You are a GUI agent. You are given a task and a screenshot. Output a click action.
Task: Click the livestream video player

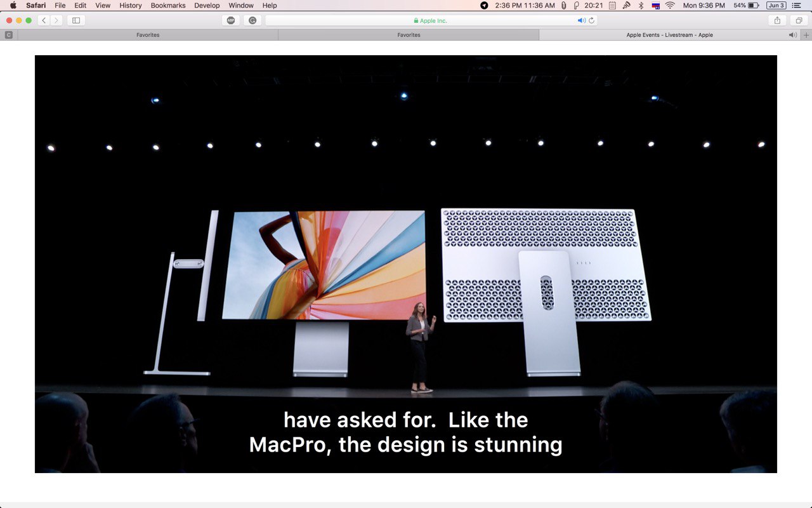point(406,264)
